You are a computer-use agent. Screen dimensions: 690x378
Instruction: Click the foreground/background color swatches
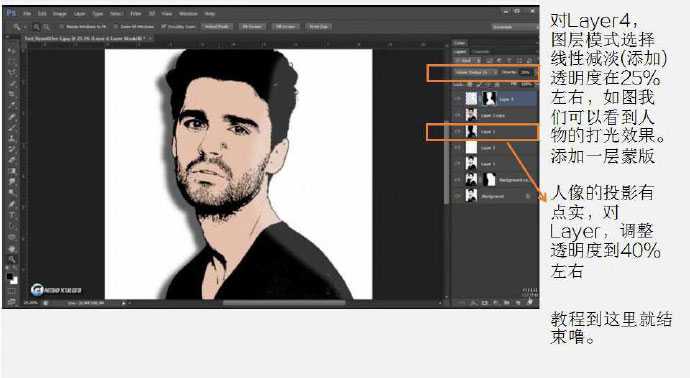click(x=12, y=278)
